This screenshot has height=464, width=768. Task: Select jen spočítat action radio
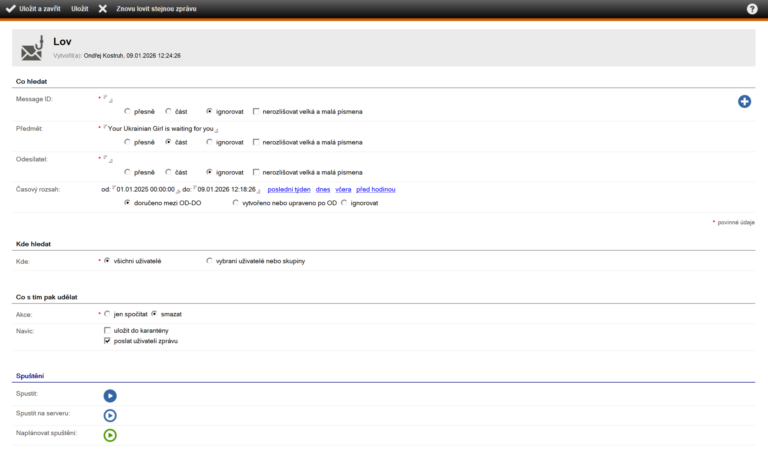107,314
